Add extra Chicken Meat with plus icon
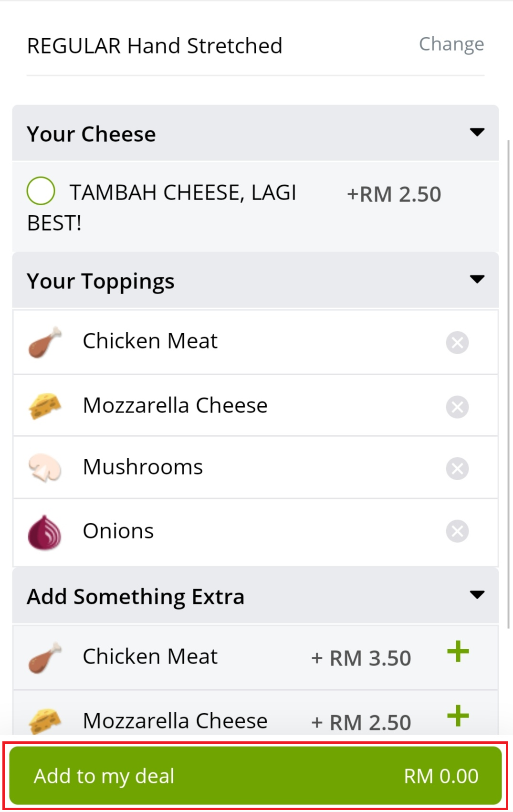This screenshot has width=513, height=812. coord(458,652)
